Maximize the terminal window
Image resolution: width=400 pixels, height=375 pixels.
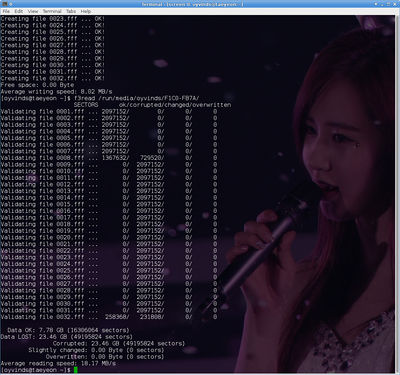point(388,4)
